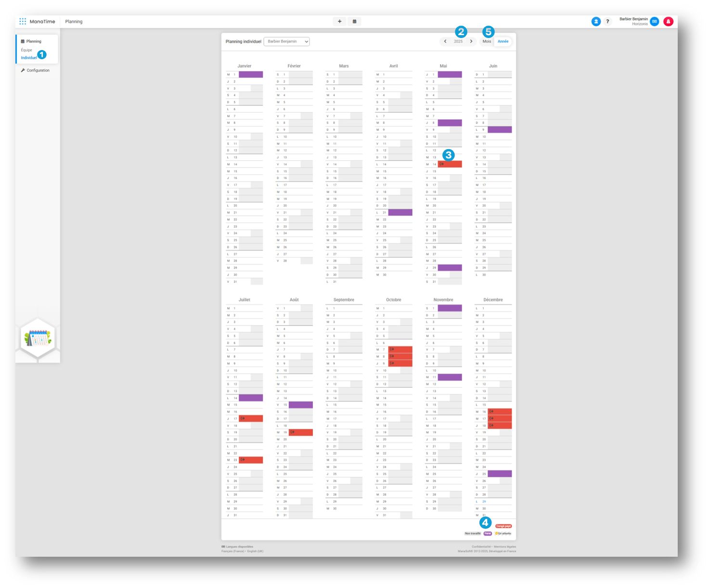Open the Barbier Benjamin employee dropdown
The image size is (709, 588).
pos(286,41)
